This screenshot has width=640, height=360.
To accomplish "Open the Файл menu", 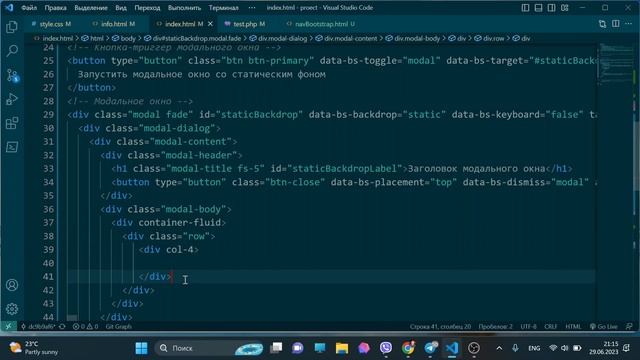I will [29, 8].
